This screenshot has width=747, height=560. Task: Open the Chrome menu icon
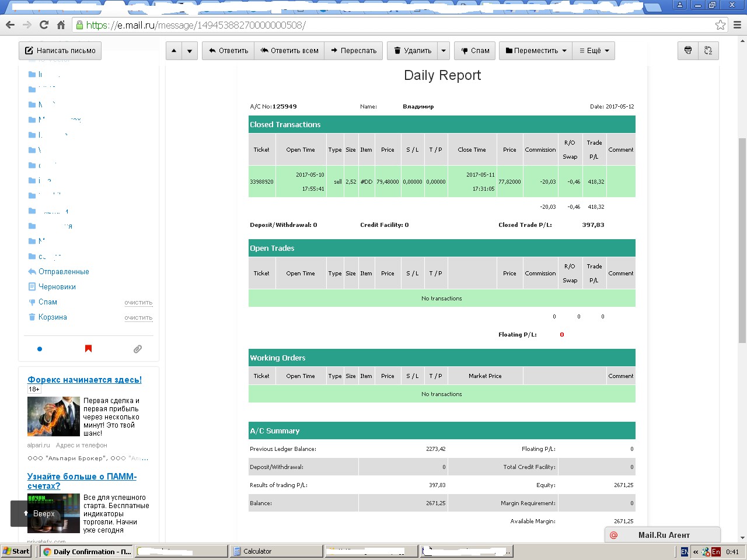(x=738, y=25)
